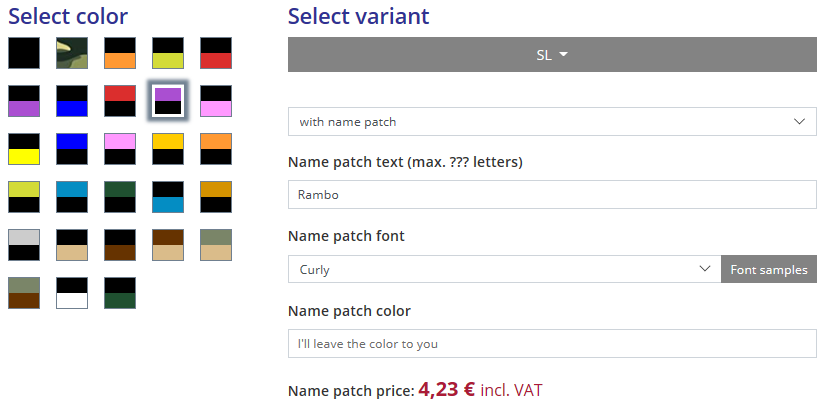The width and height of the screenshot is (821, 415).
Task: Open the Curly font dropdown
Action: (x=504, y=269)
